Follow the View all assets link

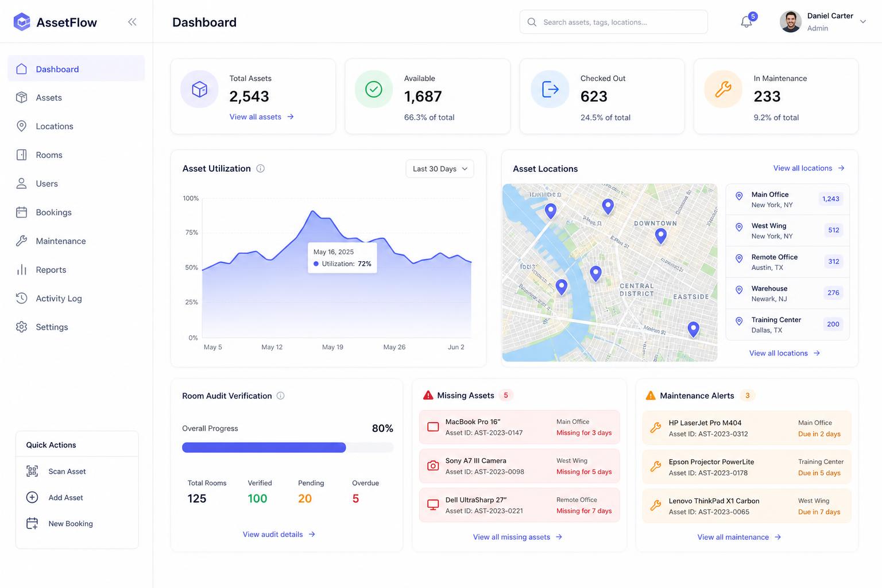coord(262,117)
